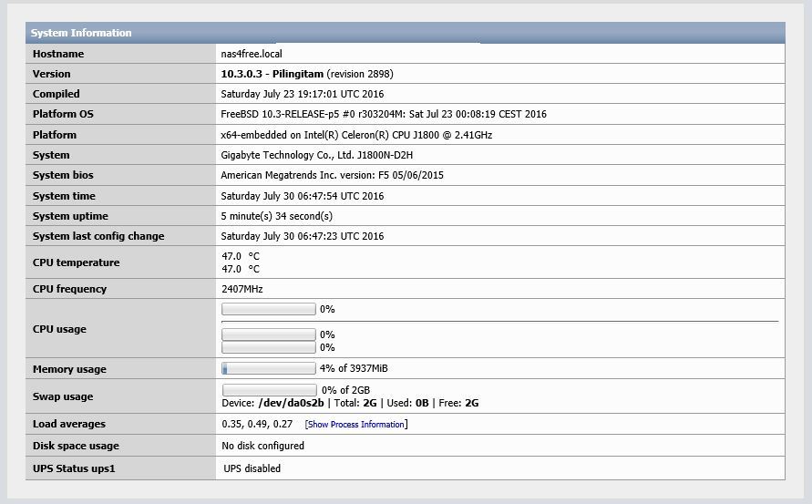Select the hostname value nas4free.local
The height and width of the screenshot is (504, 812).
click(x=252, y=54)
